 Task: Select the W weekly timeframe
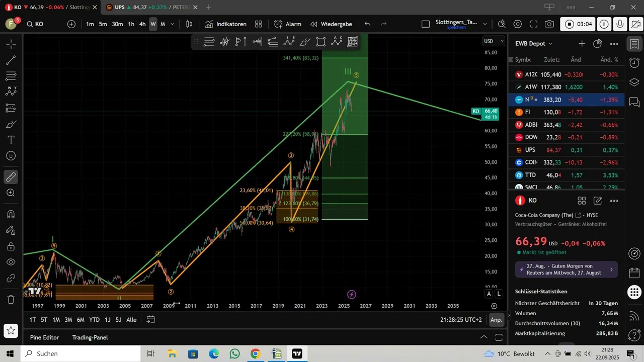153,24
